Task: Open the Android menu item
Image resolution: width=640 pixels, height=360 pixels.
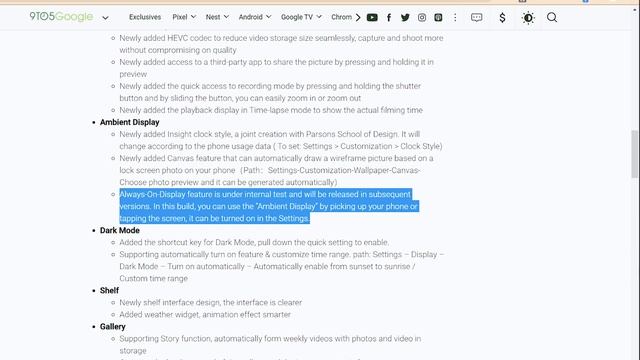Action: click(251, 17)
